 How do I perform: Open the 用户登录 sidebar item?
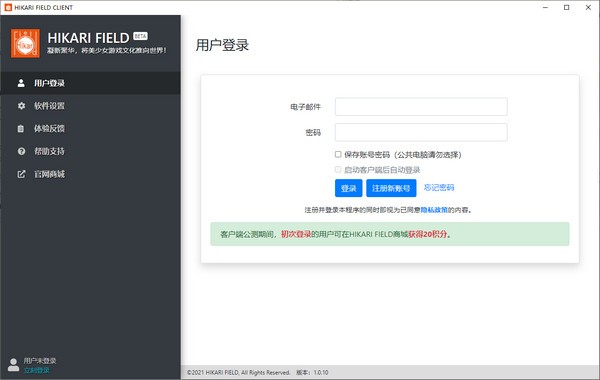(90, 83)
